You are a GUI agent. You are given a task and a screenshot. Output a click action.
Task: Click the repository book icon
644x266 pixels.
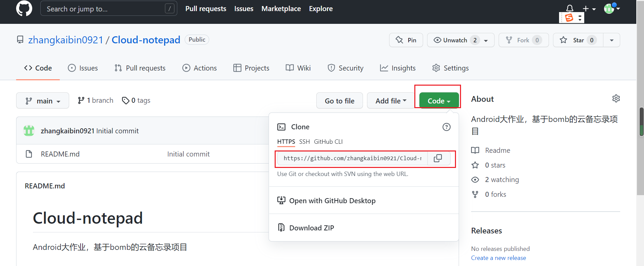click(20, 40)
